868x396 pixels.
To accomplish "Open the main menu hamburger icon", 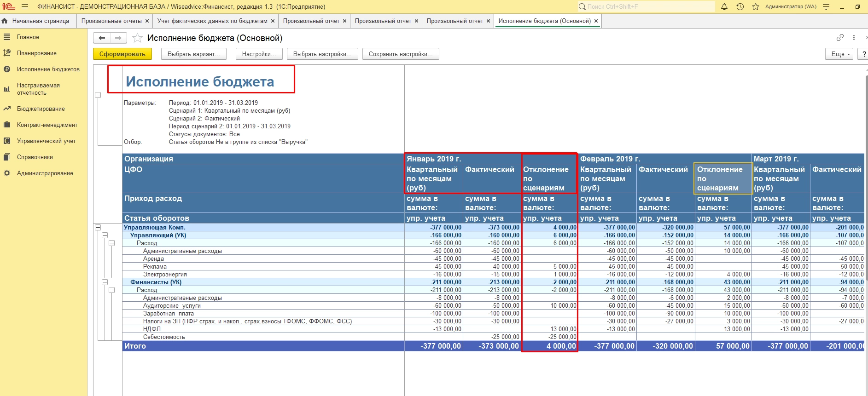I will point(25,7).
